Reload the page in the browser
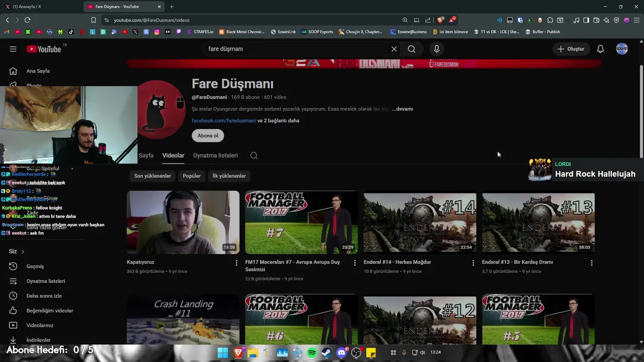This screenshot has height=362, width=644. coord(27,20)
